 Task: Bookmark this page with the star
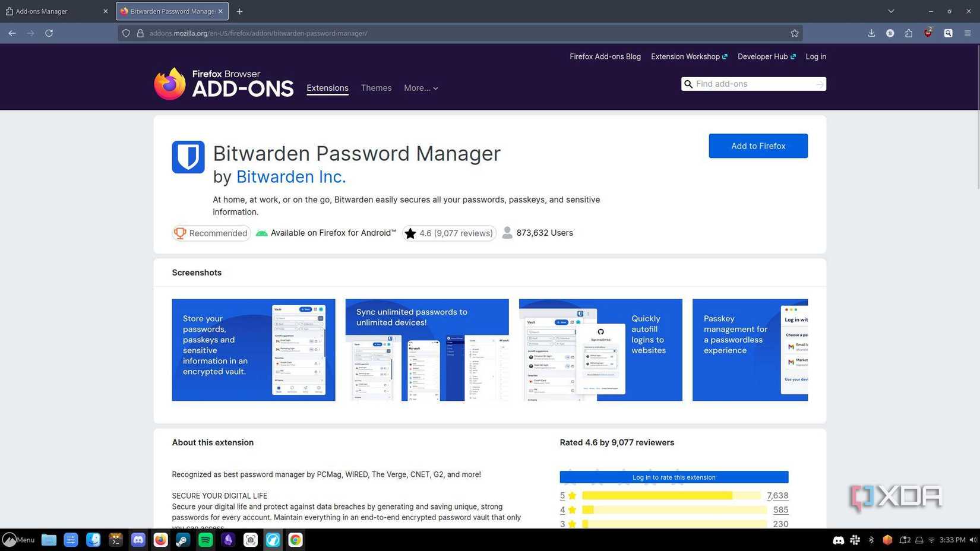795,33
